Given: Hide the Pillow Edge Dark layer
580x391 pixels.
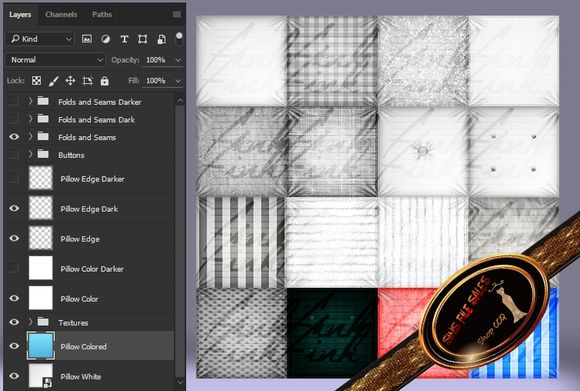Looking at the screenshot, I should [14, 208].
